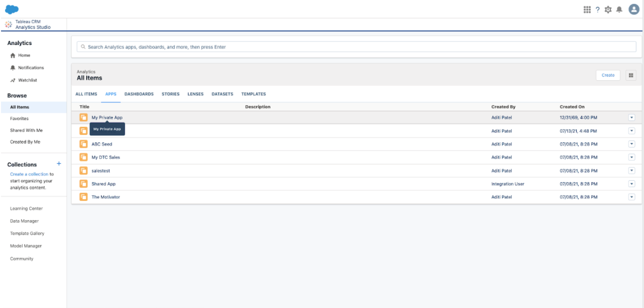644x308 pixels.
Task: Open the App Launcher grid icon
Action: pos(587,9)
